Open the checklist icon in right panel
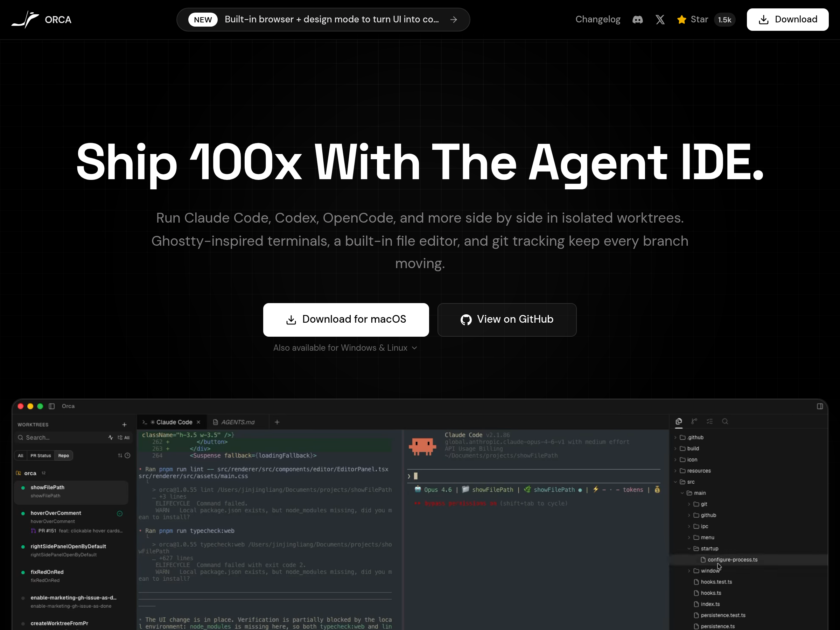Viewport: 840px width, 630px height. tap(709, 421)
